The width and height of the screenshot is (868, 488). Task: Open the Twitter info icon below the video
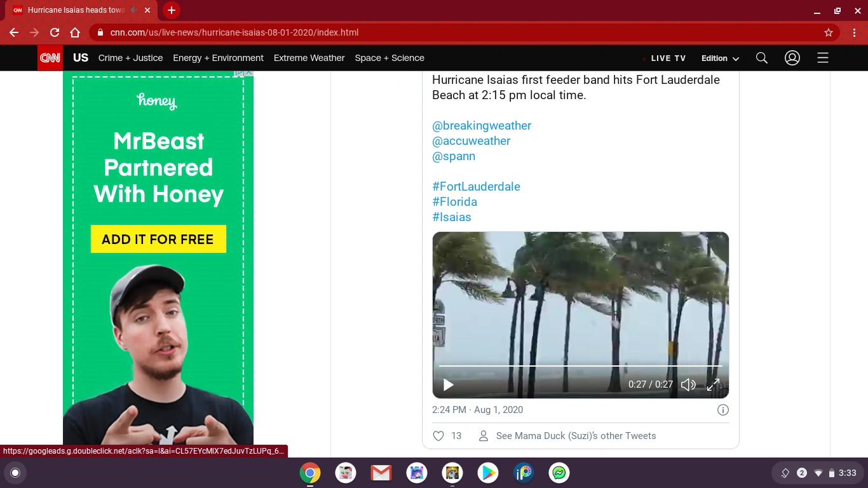pos(722,410)
